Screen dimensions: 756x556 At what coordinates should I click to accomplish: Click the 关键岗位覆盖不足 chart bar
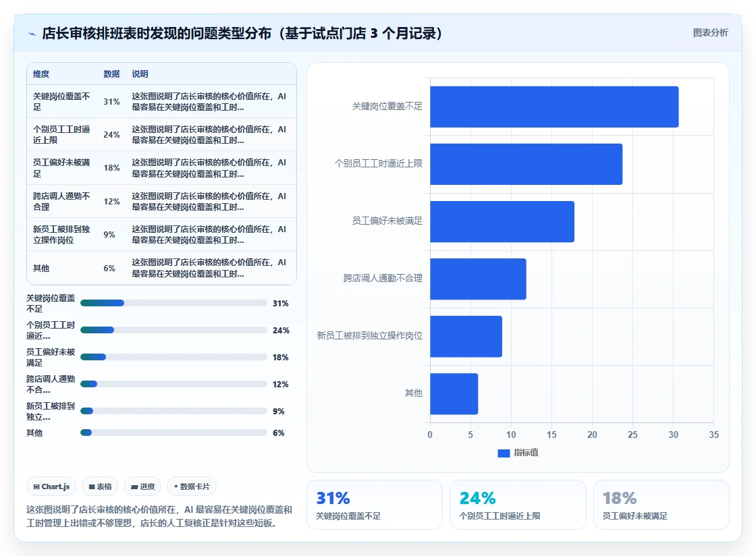tap(554, 107)
